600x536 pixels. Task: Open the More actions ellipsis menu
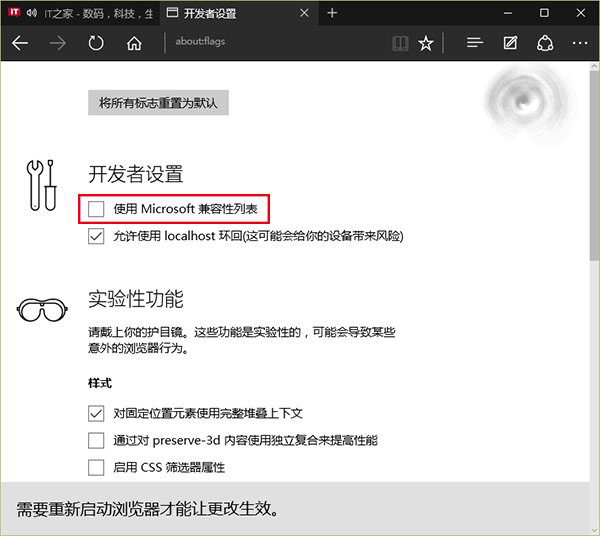580,43
